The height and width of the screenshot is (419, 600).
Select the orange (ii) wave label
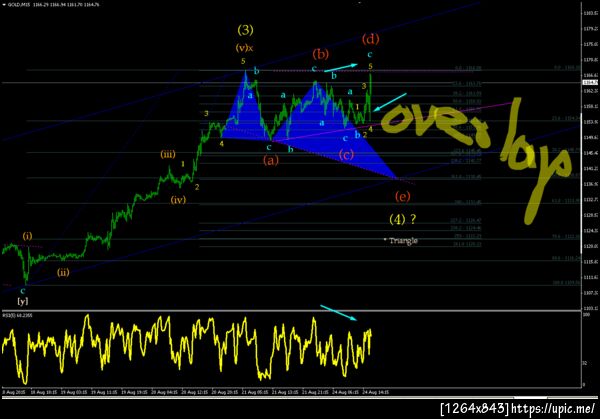[x=63, y=272]
